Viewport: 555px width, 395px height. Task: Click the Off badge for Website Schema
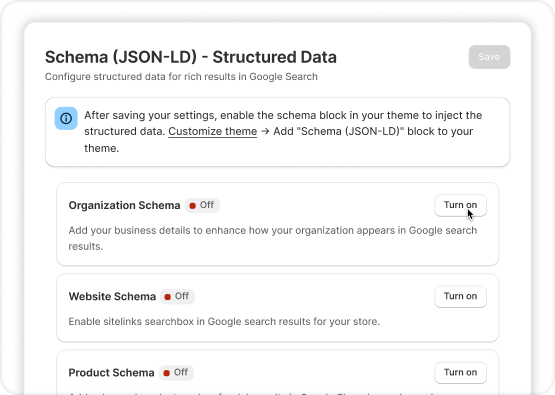[x=177, y=296]
